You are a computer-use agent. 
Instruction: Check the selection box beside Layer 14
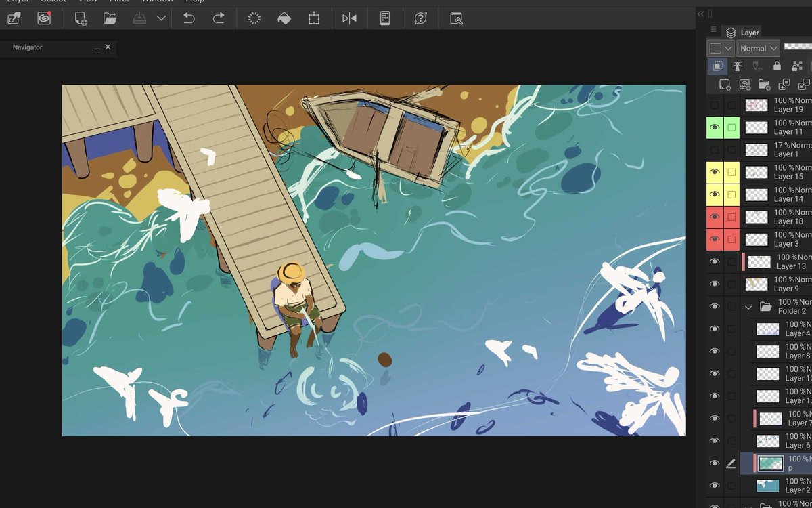coord(731,194)
